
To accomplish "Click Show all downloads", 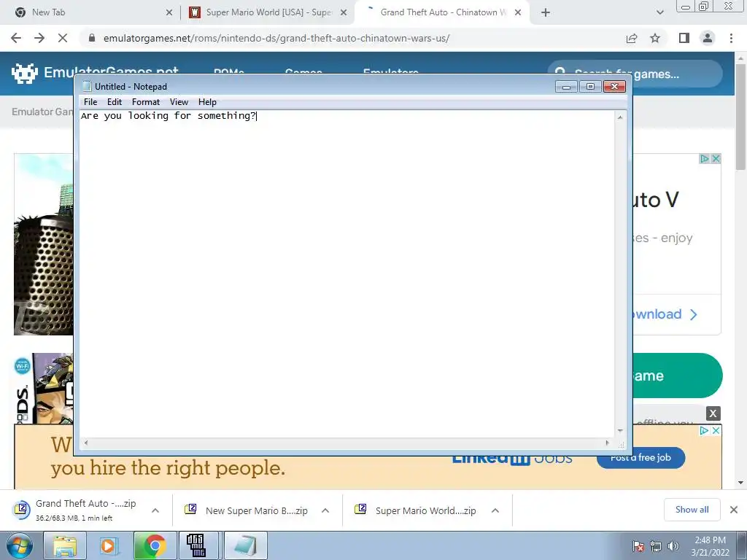I will [x=692, y=510].
